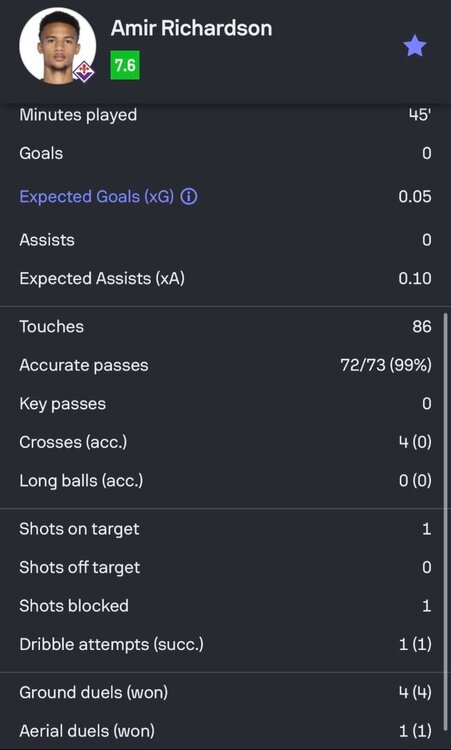Open the Expected Goals (xG) link
Image resolution: width=451 pixels, height=750 pixels.
(97, 197)
